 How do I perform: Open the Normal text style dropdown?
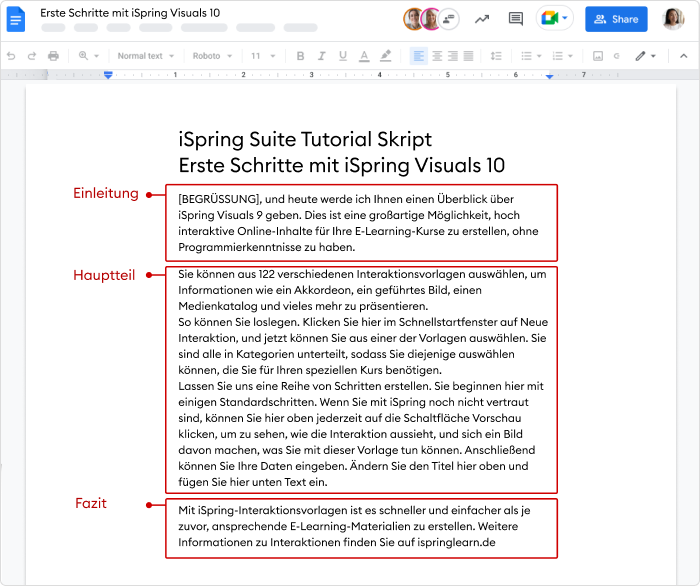146,56
